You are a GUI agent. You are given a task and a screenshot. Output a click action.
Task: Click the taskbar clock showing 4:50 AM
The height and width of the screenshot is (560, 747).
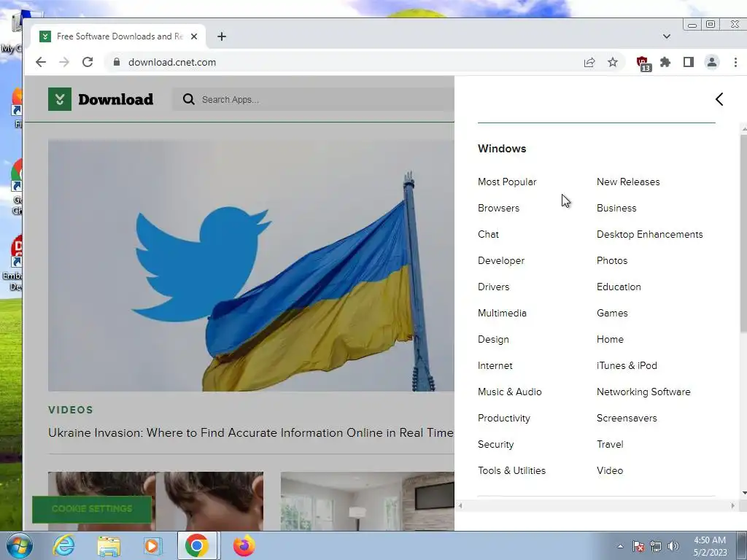coord(710,545)
